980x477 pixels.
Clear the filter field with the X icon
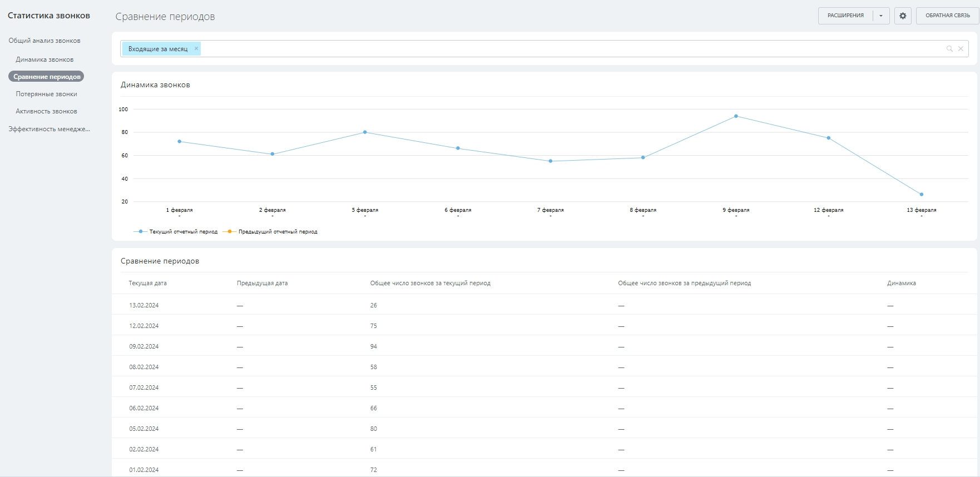point(961,49)
